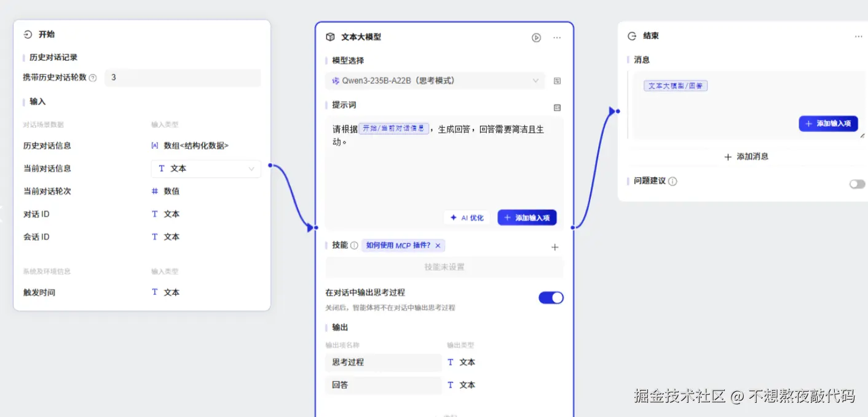Enable the 问题建议 toggle
This screenshot has width=868, height=417.
pyautogui.click(x=857, y=184)
